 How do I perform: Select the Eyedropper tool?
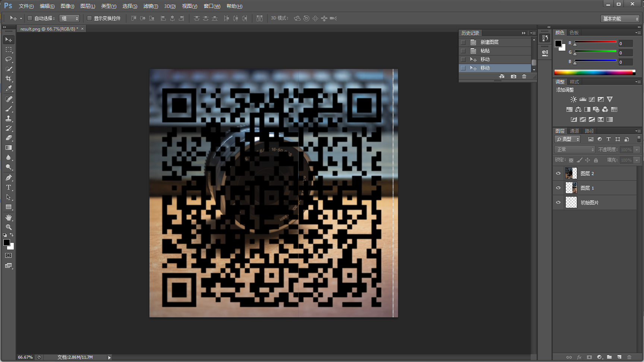[9, 88]
